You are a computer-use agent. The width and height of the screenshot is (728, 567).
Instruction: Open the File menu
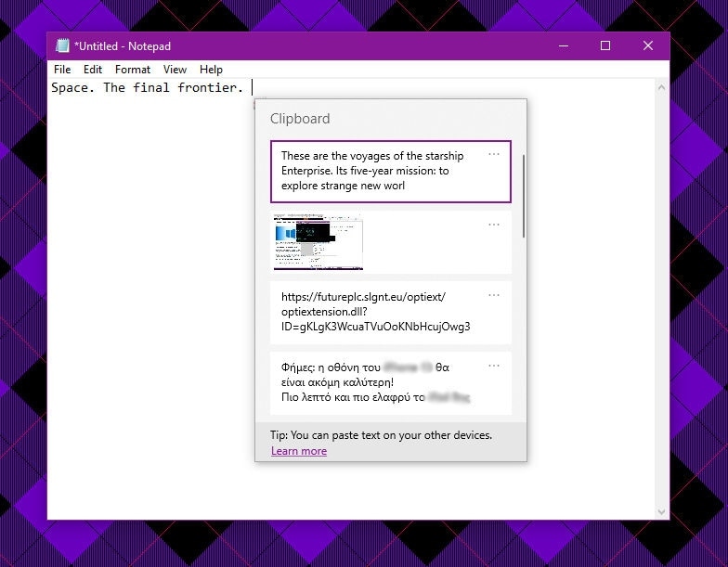point(62,70)
